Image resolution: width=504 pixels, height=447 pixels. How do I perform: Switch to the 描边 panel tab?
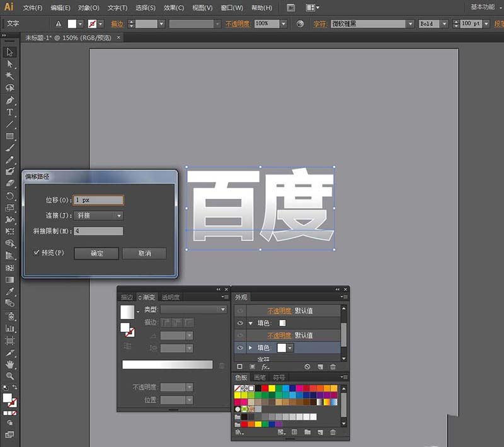127,297
